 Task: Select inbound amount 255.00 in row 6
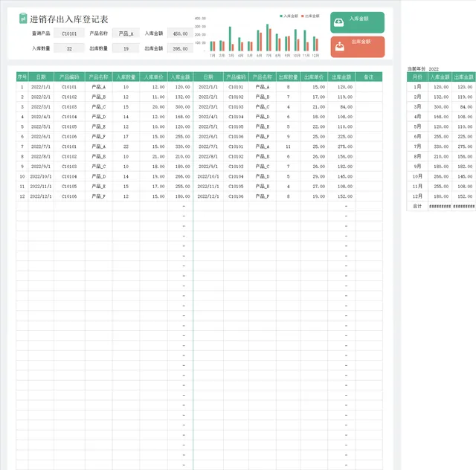pos(180,137)
